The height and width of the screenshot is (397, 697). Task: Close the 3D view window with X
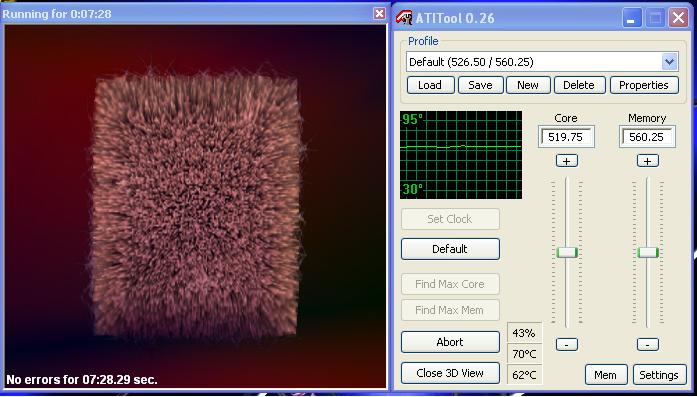tap(379, 14)
